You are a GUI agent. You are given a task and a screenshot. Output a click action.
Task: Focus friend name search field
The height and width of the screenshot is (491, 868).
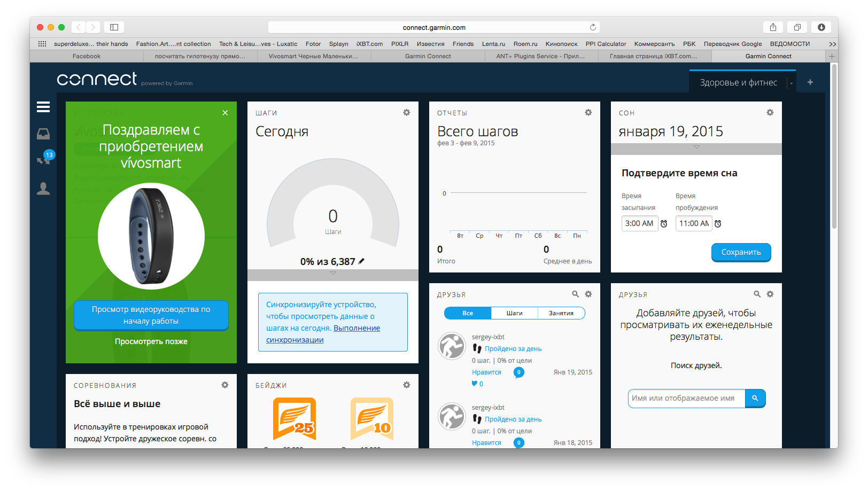pyautogui.click(x=686, y=398)
